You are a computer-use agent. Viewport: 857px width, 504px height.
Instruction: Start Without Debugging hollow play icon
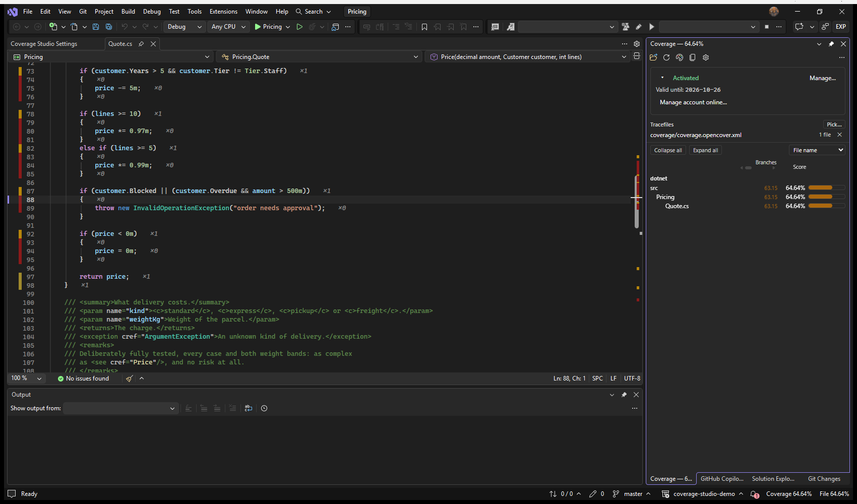[299, 27]
